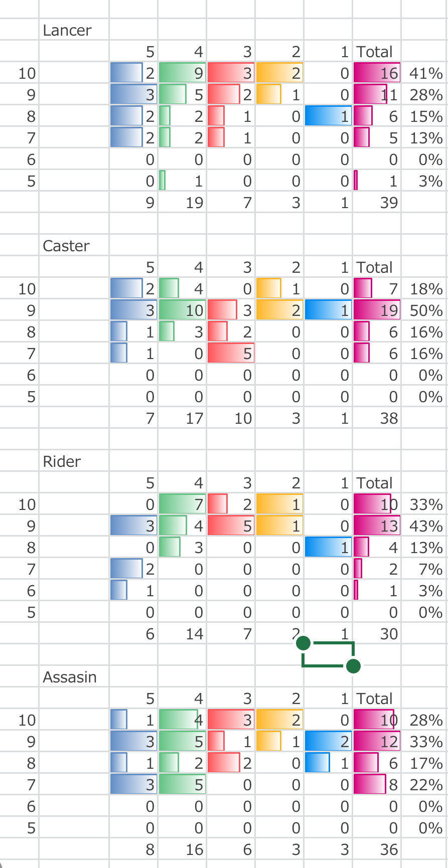Select the Lancer section title cell
448x868 pixels.
tap(67, 31)
